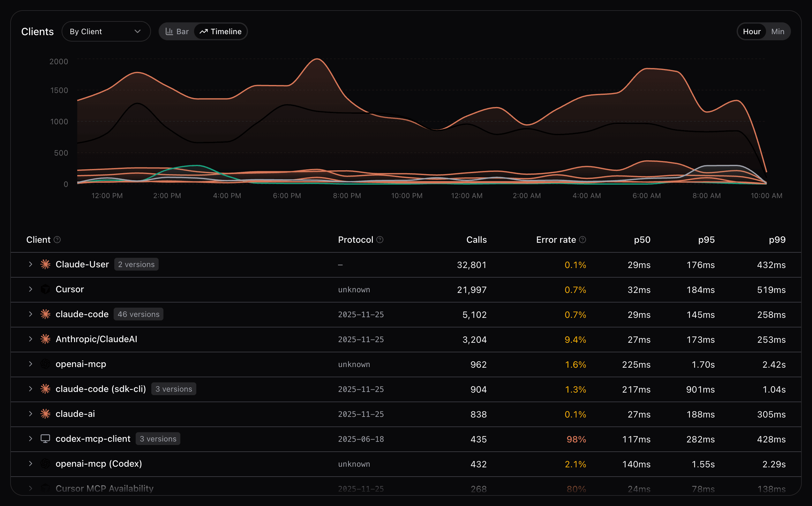This screenshot has height=506, width=812.
Task: Click the 3 versions badge on codex-mcp-client
Action: pos(158,439)
